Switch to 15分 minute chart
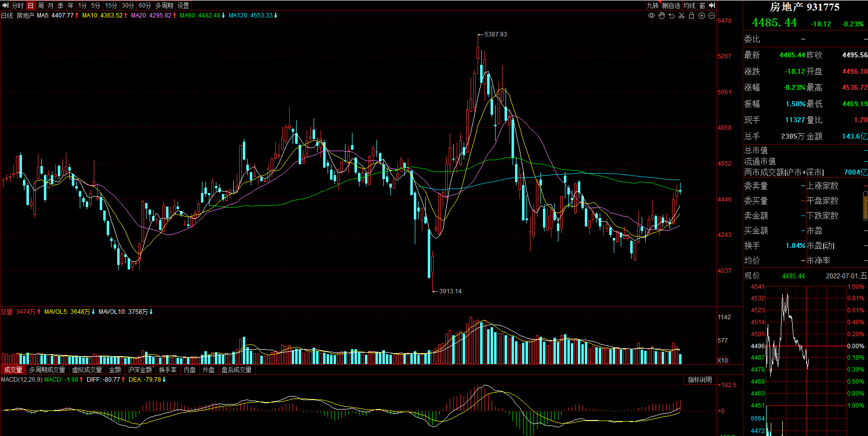The width and height of the screenshot is (868, 436). tap(111, 5)
